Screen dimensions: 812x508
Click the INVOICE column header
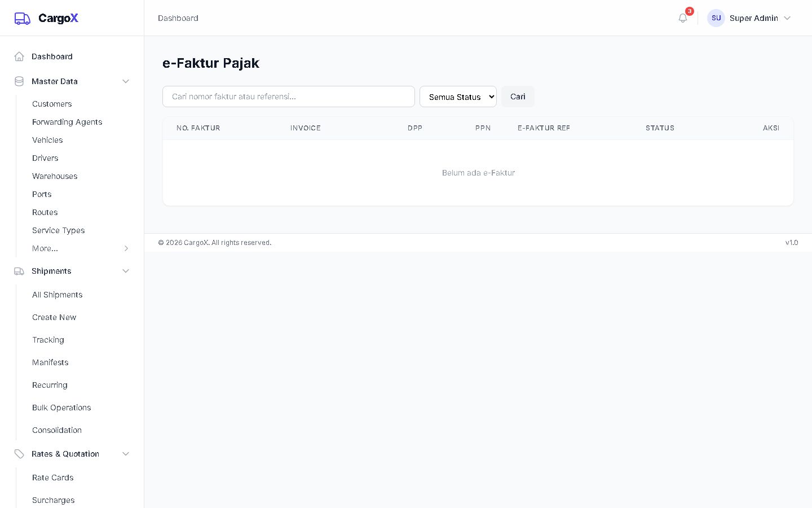[306, 128]
